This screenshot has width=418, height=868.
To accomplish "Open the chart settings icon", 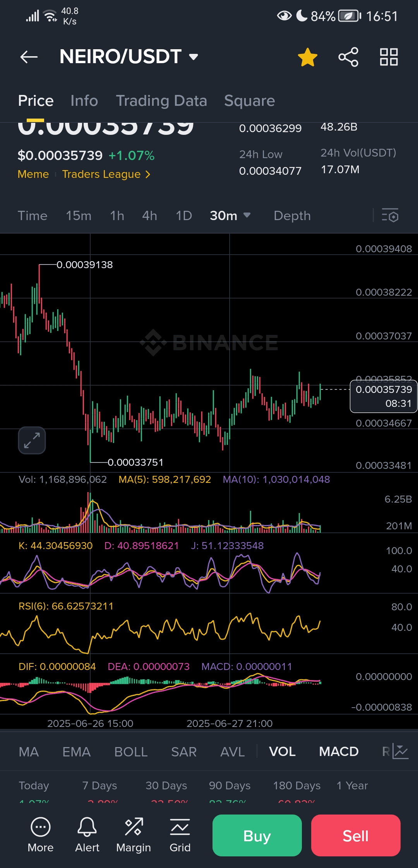I will 390,215.
